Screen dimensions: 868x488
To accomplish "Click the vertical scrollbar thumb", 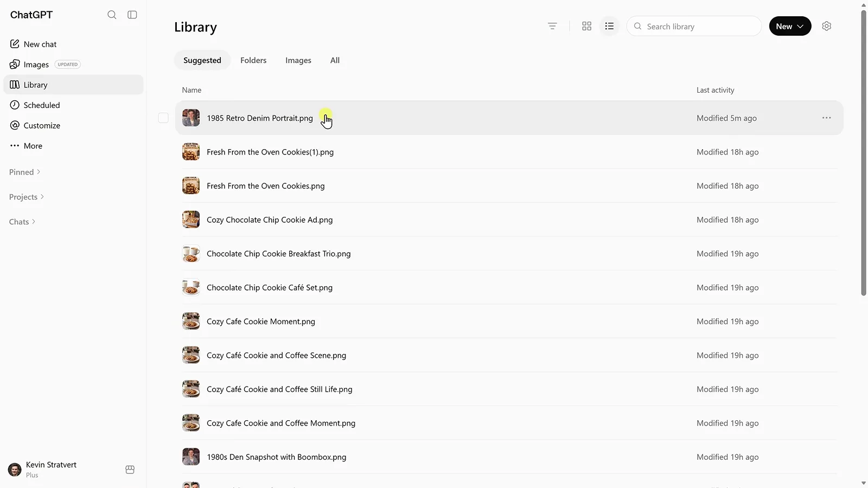I will pyautogui.click(x=864, y=153).
